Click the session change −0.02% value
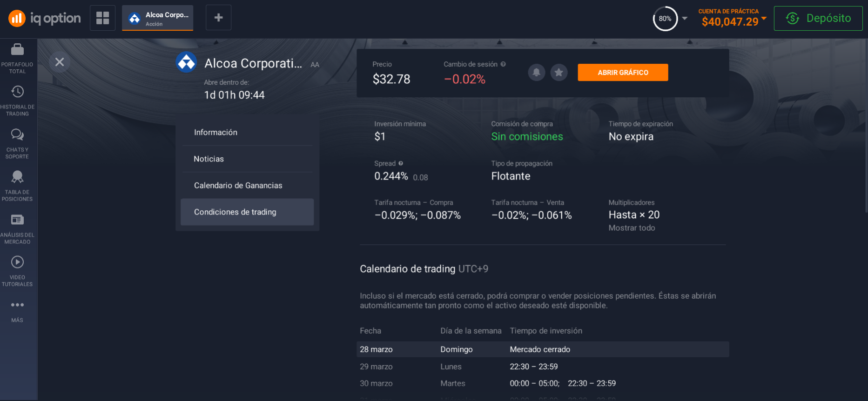868x401 pixels. [464, 79]
